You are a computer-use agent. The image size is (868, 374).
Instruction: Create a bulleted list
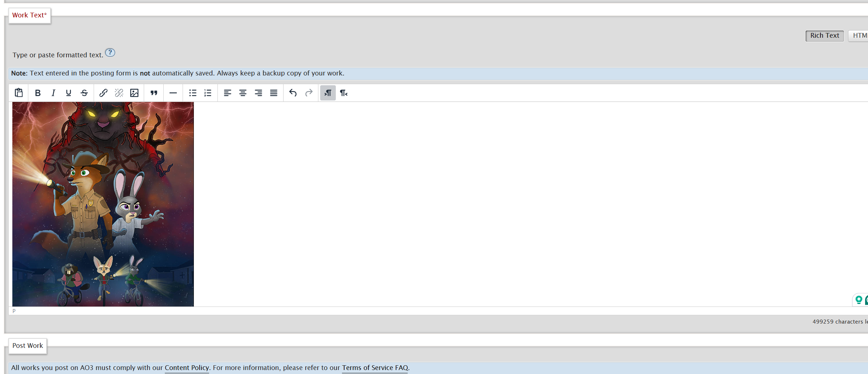pos(192,93)
